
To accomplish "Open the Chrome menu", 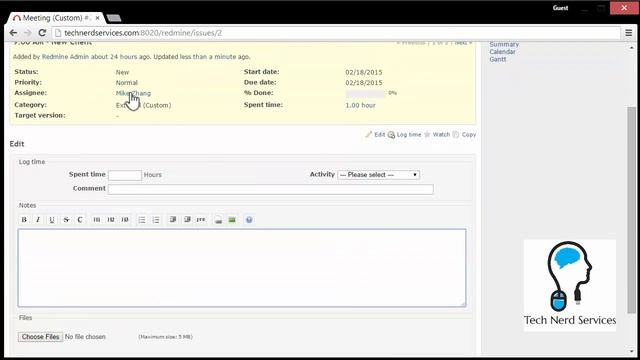I will tap(629, 33).
